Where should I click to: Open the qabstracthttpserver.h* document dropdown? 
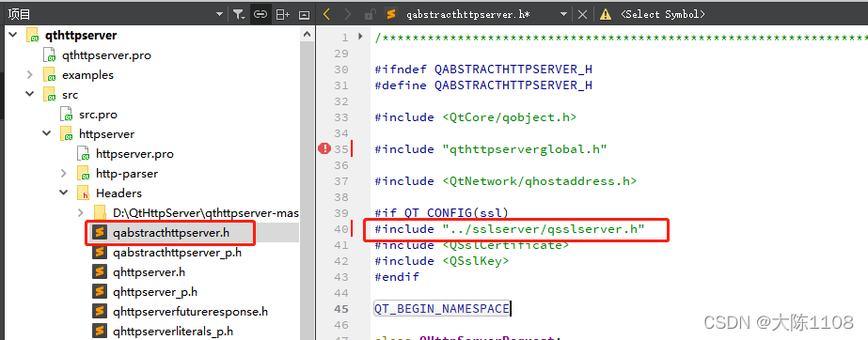point(563,14)
